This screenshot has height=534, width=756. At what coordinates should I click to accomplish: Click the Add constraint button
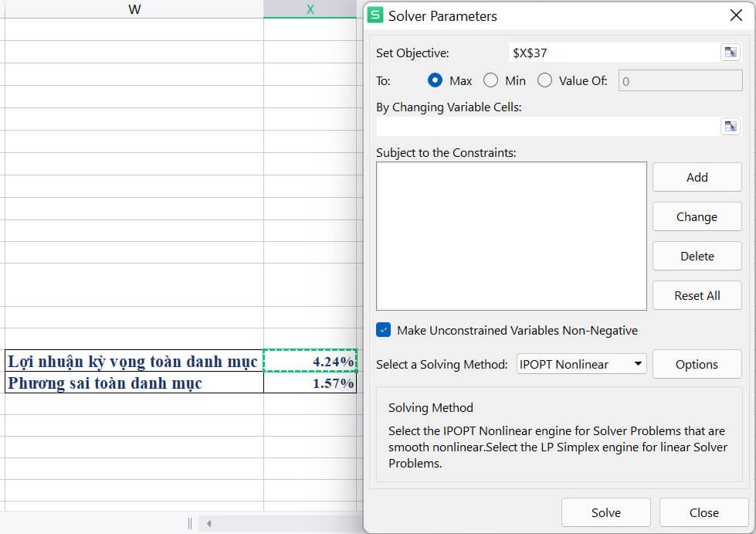pos(697,177)
